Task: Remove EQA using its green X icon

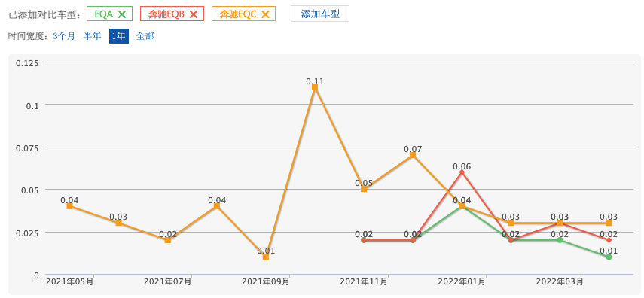Action: [122, 14]
